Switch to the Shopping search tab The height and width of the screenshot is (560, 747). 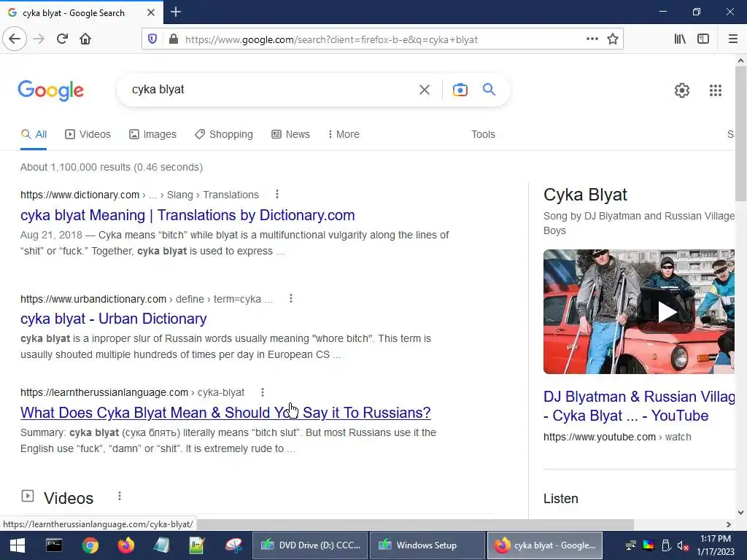coord(224,134)
